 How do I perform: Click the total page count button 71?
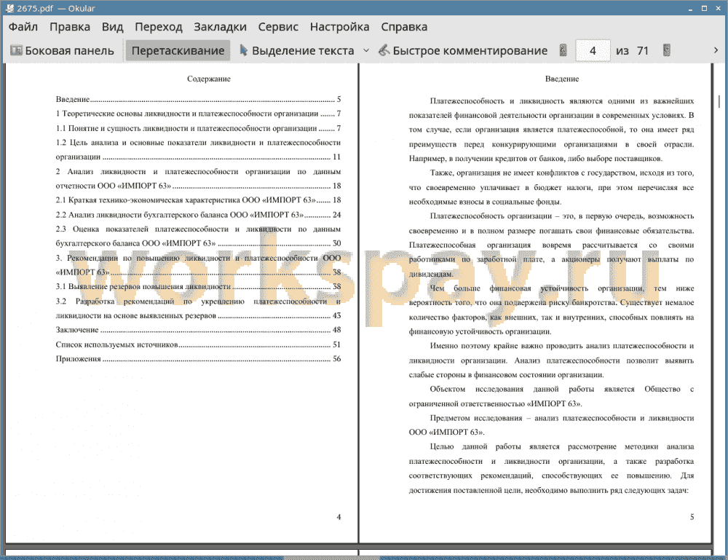(x=643, y=51)
